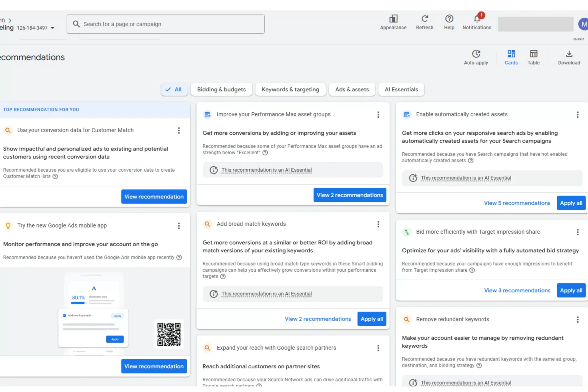Open AI Essential info on Remove redundant keywords card
Screen dimensions: 588x392
[466, 383]
